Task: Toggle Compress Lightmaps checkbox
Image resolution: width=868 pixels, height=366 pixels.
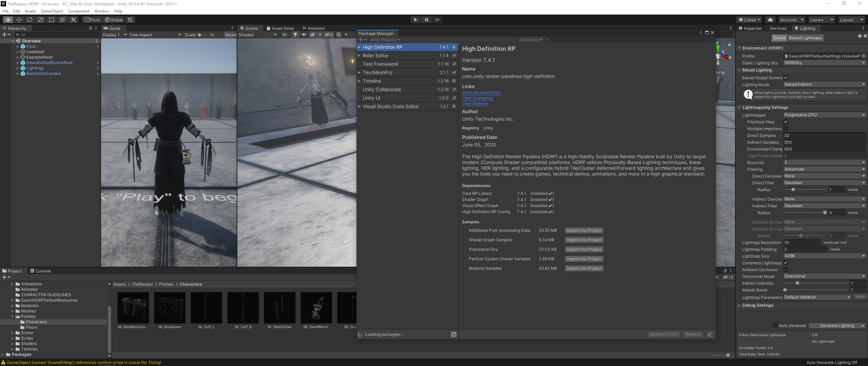Action: (786, 263)
